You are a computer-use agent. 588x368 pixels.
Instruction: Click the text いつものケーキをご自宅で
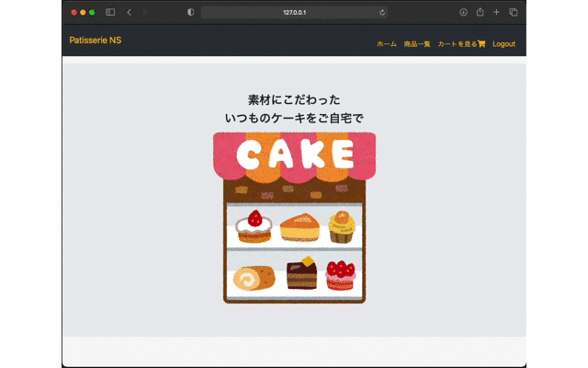tap(294, 119)
